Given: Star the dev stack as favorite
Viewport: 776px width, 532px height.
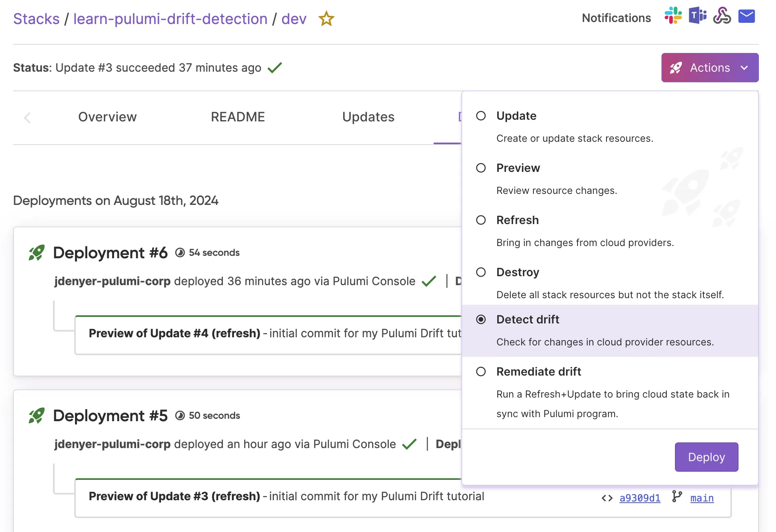Looking at the screenshot, I should pyautogui.click(x=326, y=19).
